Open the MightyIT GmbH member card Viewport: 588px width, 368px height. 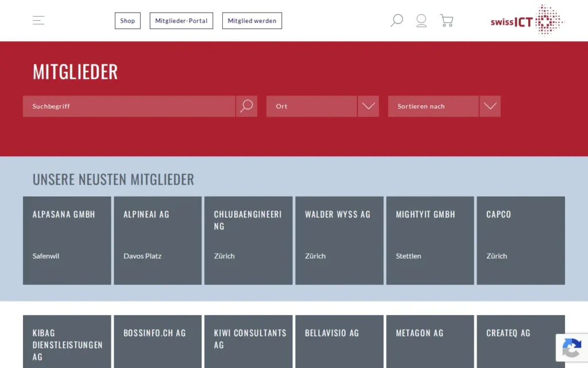click(430, 240)
